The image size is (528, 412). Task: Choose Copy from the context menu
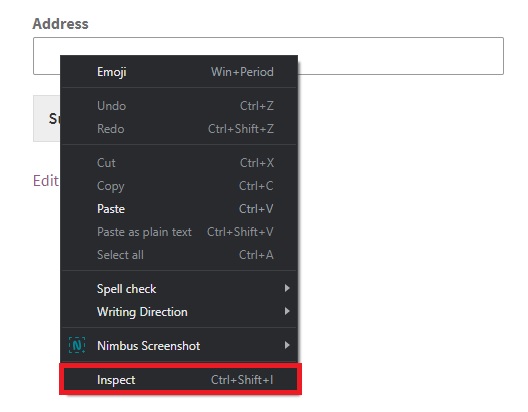pos(179,185)
